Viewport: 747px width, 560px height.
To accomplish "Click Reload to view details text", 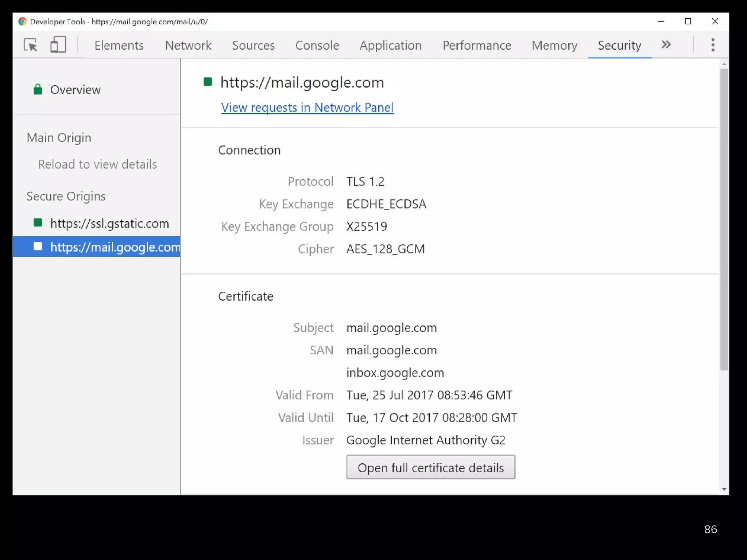I will click(x=97, y=164).
